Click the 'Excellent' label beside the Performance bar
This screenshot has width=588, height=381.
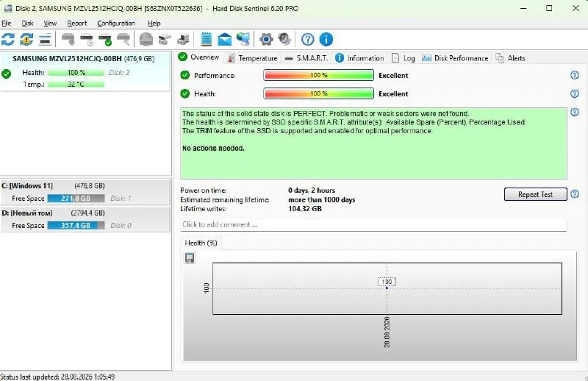tap(393, 76)
